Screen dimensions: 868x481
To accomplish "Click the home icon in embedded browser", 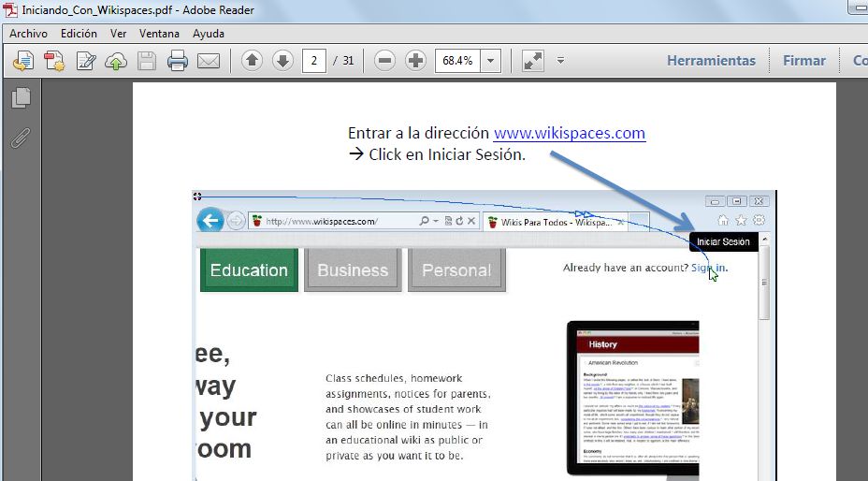I will click(723, 220).
